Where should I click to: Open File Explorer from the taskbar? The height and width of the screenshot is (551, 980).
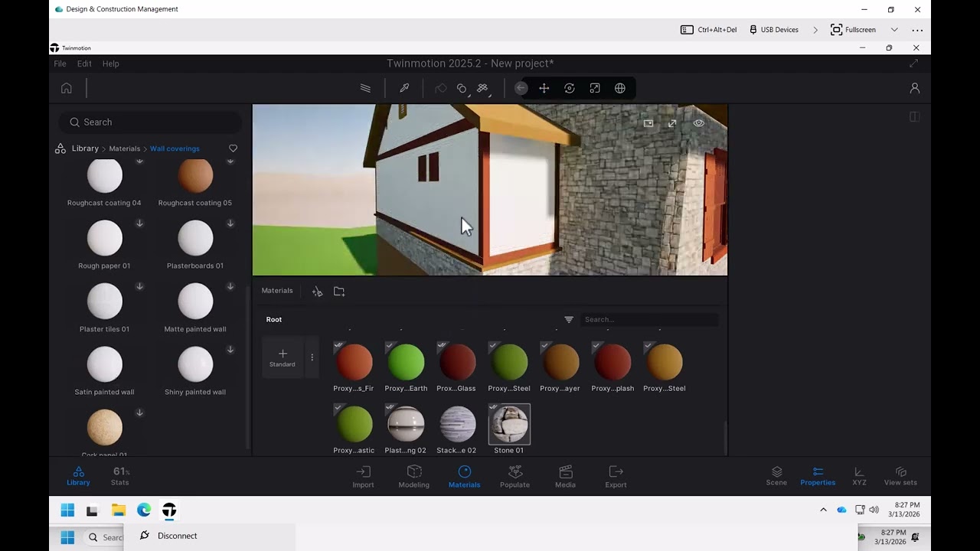pos(119,510)
